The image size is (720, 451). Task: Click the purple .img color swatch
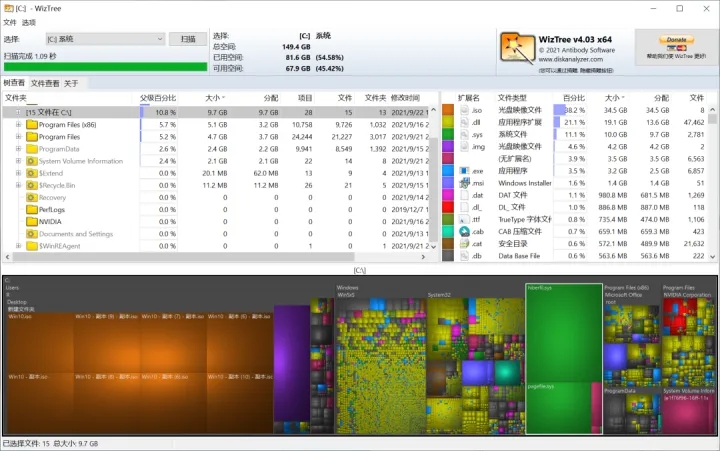coord(448,147)
